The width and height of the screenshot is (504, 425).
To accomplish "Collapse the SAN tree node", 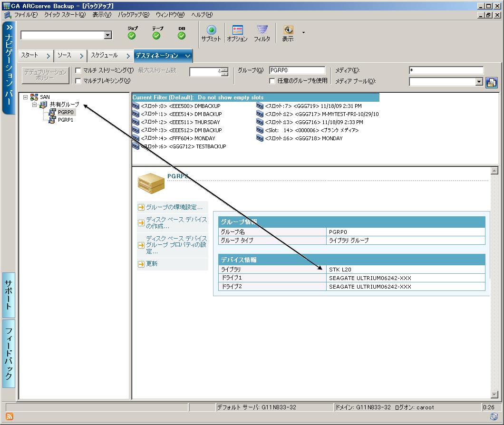I will coord(25,97).
